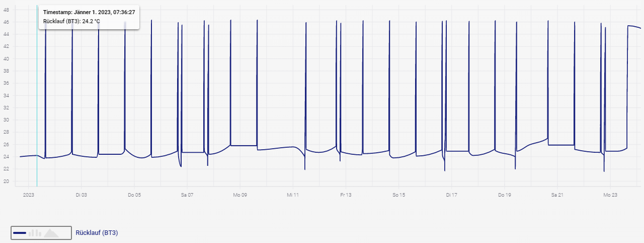Click the 'Fr 13' date axis label

[346, 195]
